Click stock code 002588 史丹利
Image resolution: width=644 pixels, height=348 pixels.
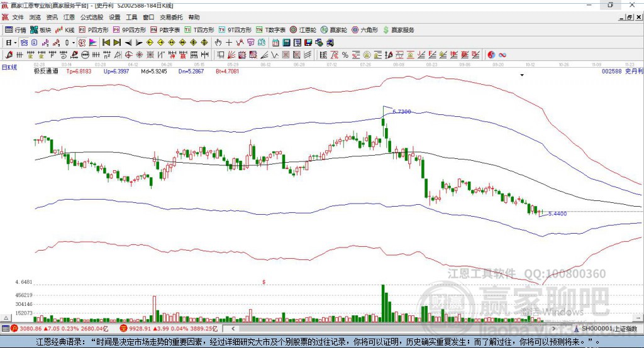(x=622, y=71)
